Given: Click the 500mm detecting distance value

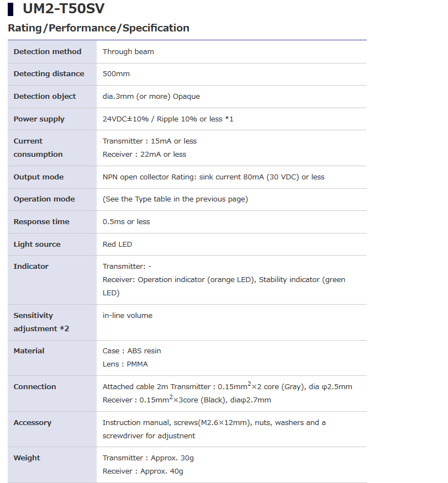Looking at the screenshot, I should pyautogui.click(x=116, y=74).
